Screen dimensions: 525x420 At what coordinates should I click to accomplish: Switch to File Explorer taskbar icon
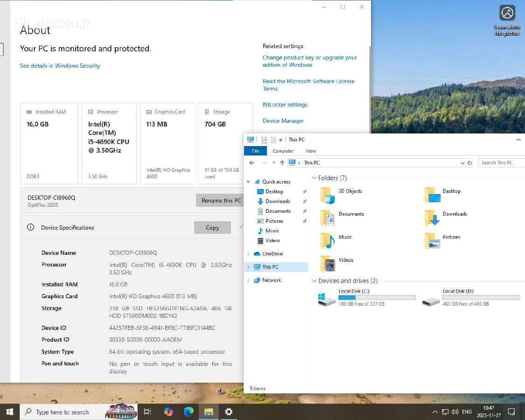pyautogui.click(x=209, y=412)
